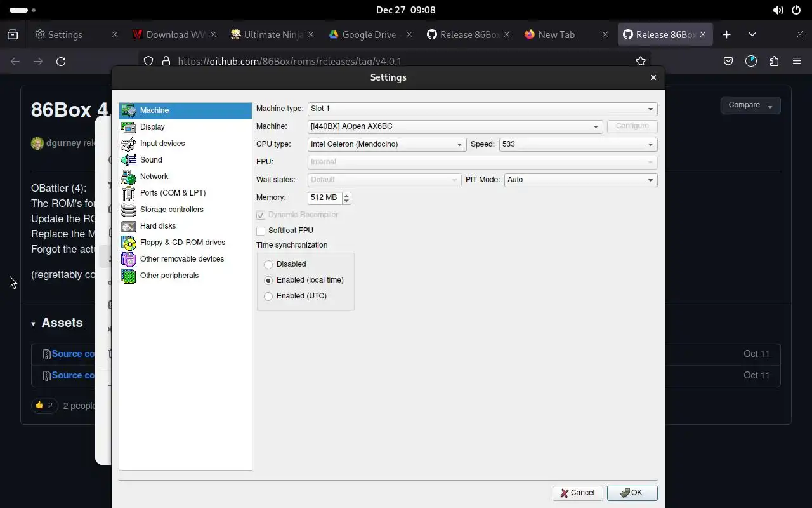This screenshot has height=508, width=812.
Task: Switch to first Release 86Box tab
Action: [x=468, y=35]
